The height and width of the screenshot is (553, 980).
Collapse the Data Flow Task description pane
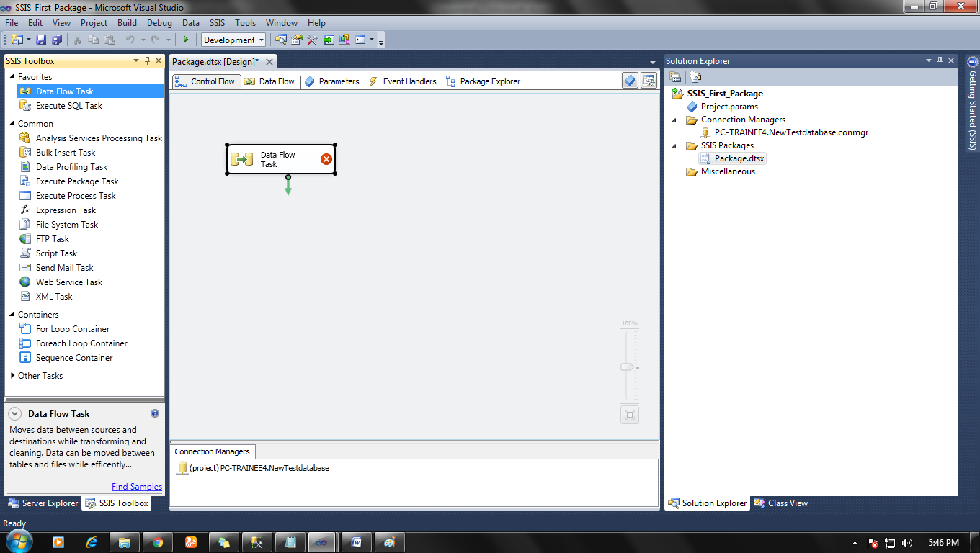pos(15,414)
